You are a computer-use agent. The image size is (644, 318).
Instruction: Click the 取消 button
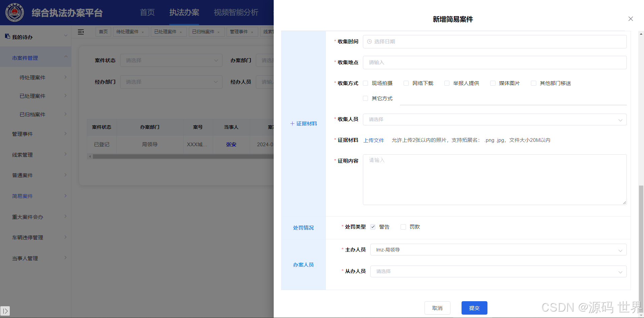pyautogui.click(x=437, y=308)
